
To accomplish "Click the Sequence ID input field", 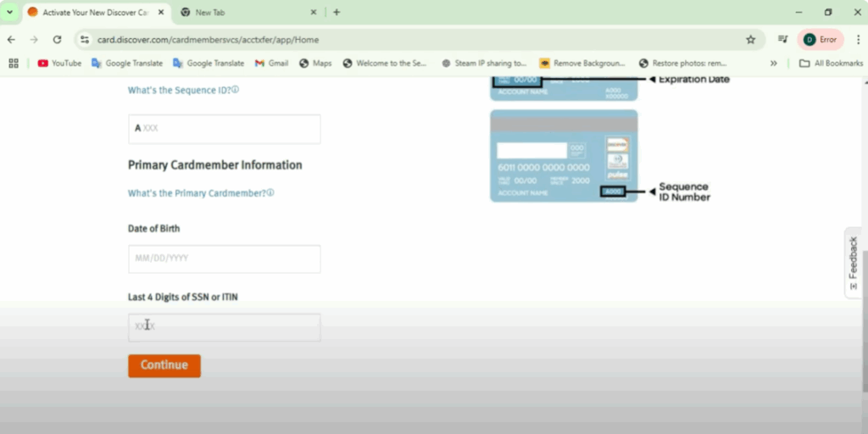I will pyautogui.click(x=224, y=129).
